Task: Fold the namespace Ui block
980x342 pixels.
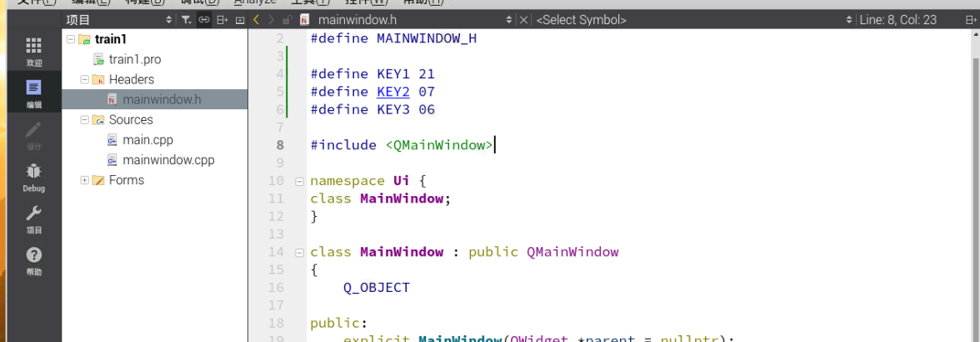Action: 298,182
